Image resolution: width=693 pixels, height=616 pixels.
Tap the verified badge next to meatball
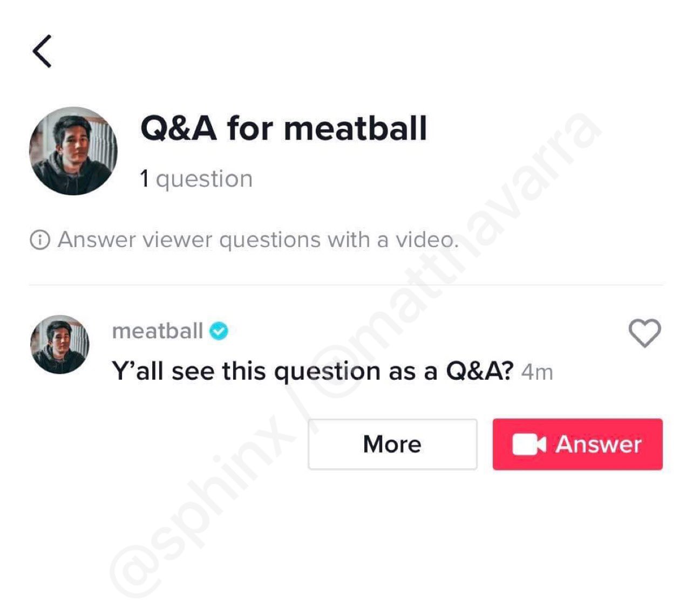tap(218, 331)
